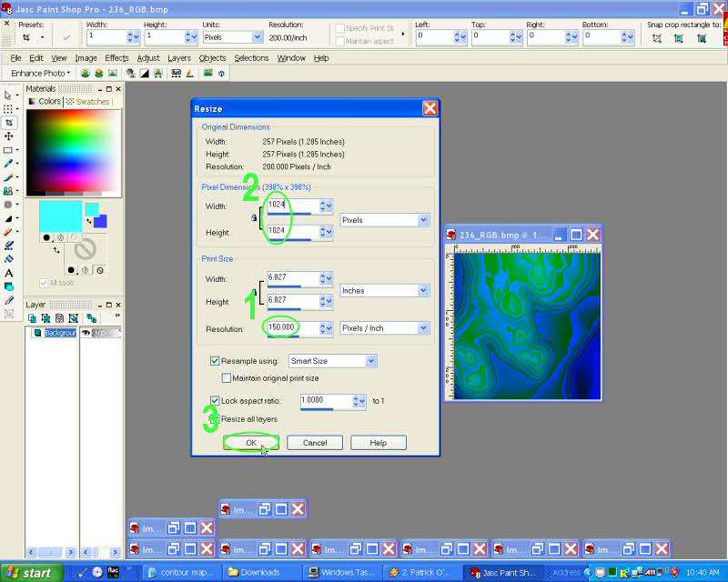Viewport: 728px width, 582px height.
Task: Click the foreground Color style button
Action: pos(46,237)
